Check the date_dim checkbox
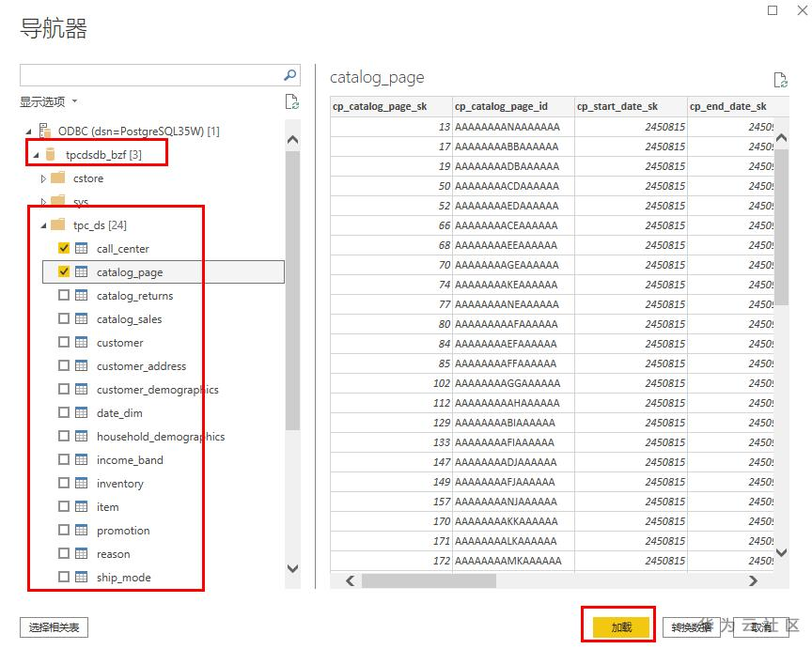 pyautogui.click(x=64, y=412)
